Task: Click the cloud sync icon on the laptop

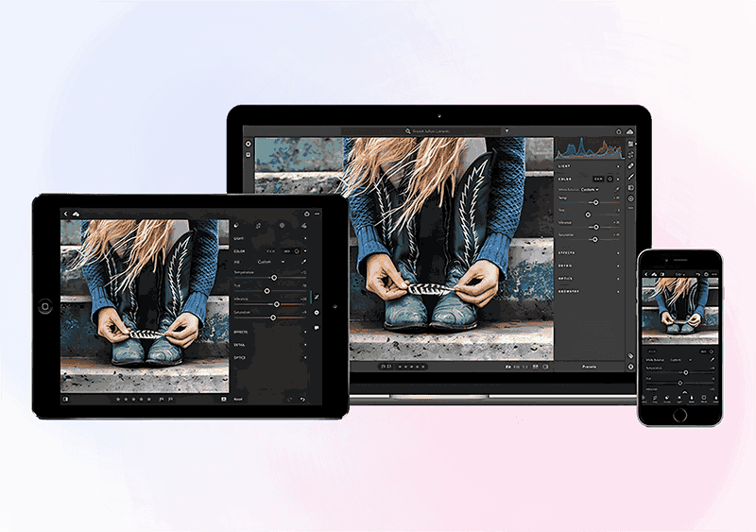Action: pos(629,131)
